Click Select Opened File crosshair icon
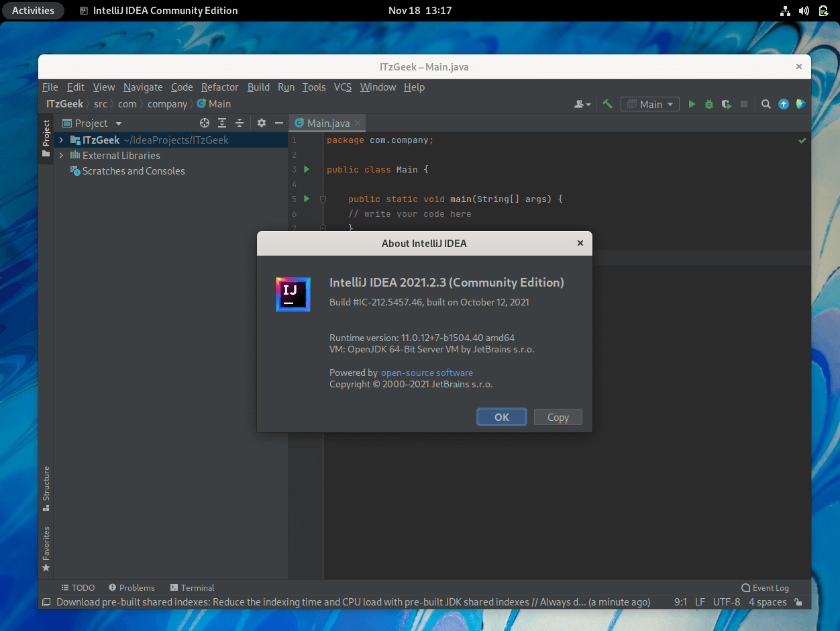The width and height of the screenshot is (840, 631). point(205,123)
